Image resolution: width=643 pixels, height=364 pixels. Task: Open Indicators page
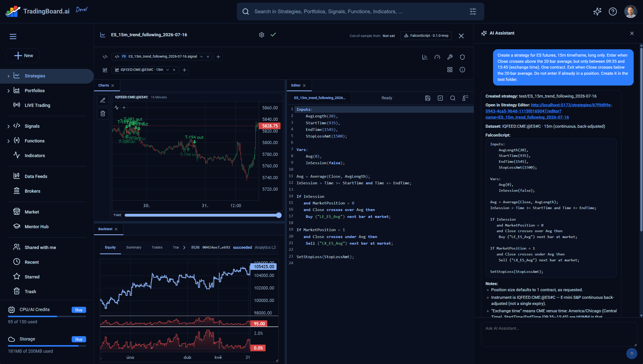[x=35, y=155]
